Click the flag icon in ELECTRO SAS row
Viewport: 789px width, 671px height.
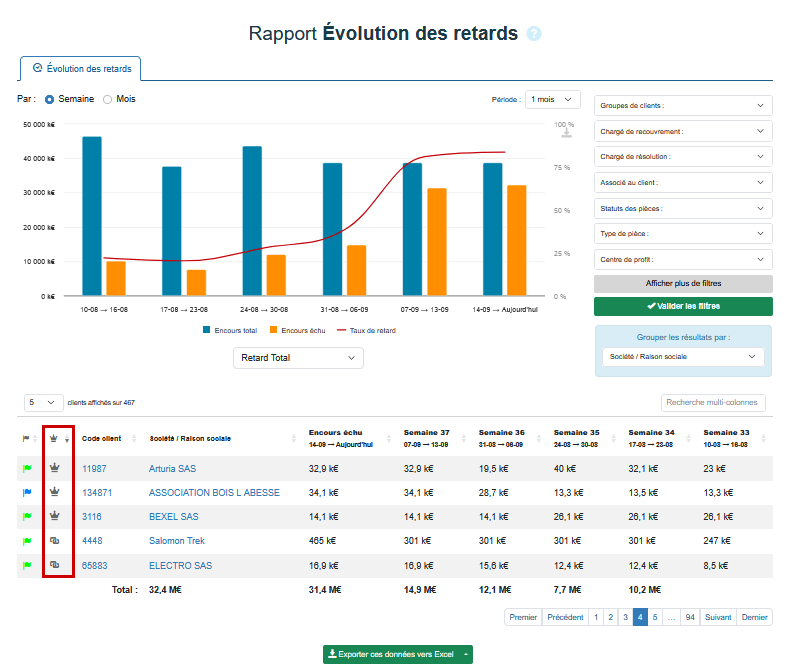27,565
